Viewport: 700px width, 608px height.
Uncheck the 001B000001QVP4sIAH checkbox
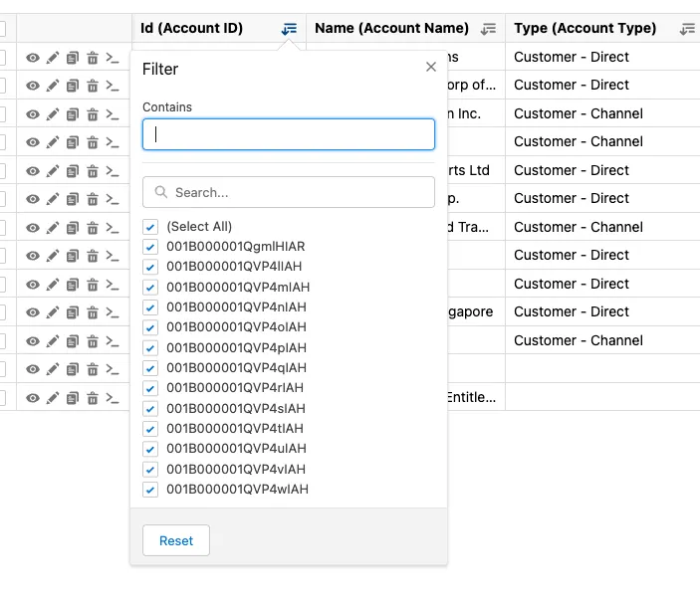tap(150, 409)
